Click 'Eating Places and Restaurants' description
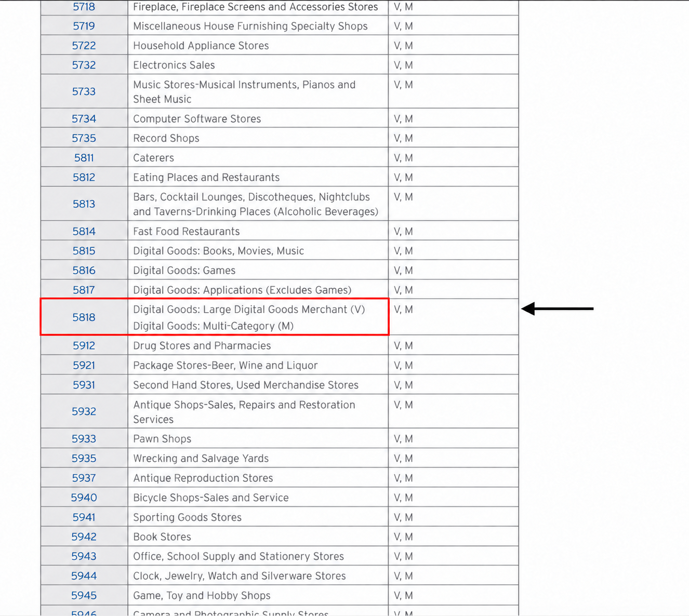 206,178
